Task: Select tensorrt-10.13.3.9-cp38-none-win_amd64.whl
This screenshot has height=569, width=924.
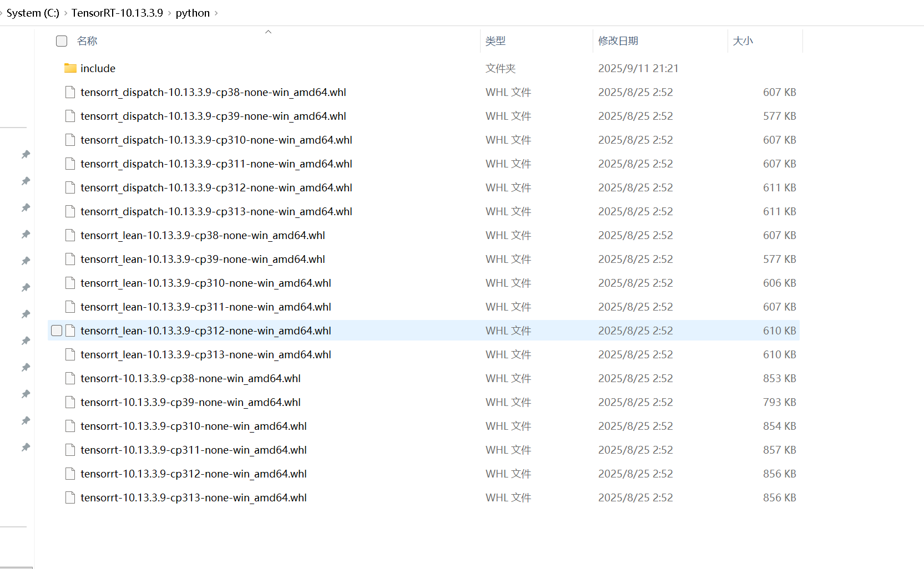Action: click(190, 378)
